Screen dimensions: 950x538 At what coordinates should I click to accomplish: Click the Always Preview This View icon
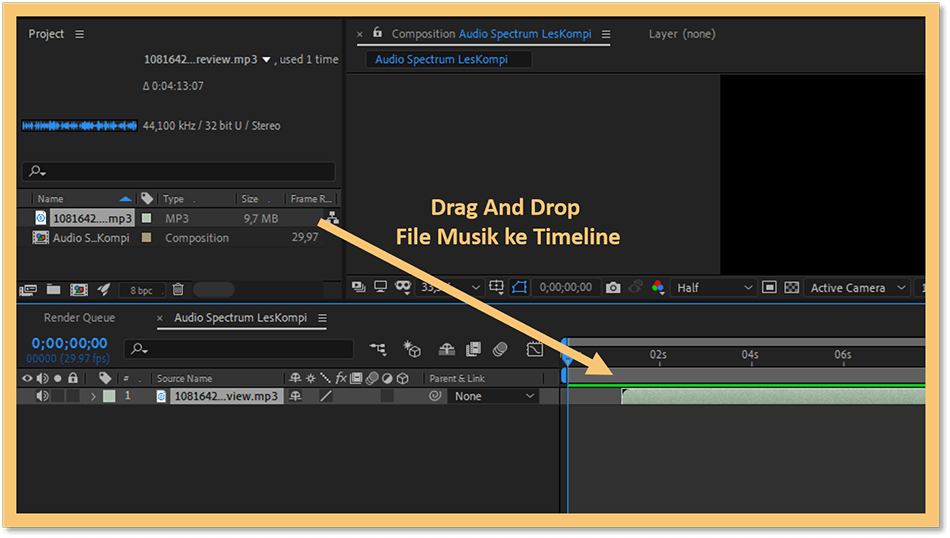coord(359,287)
